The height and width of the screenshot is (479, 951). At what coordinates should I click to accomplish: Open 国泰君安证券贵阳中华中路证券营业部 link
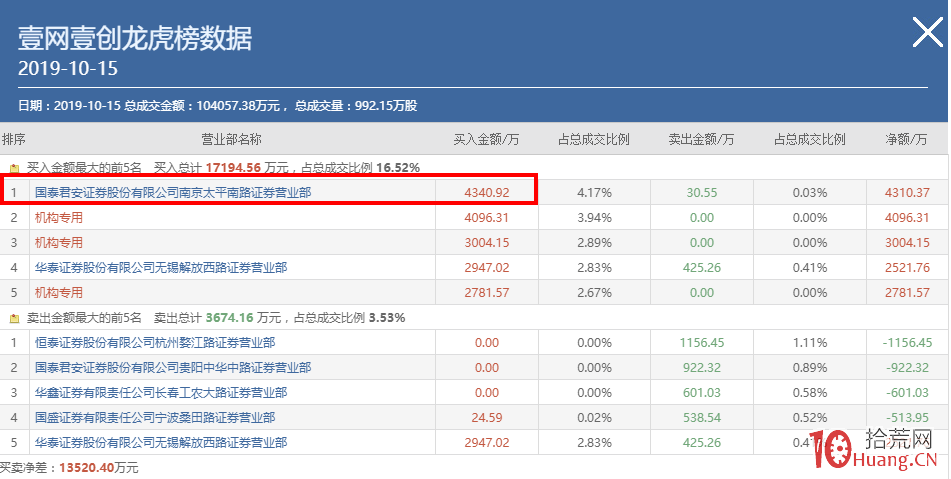point(173,367)
